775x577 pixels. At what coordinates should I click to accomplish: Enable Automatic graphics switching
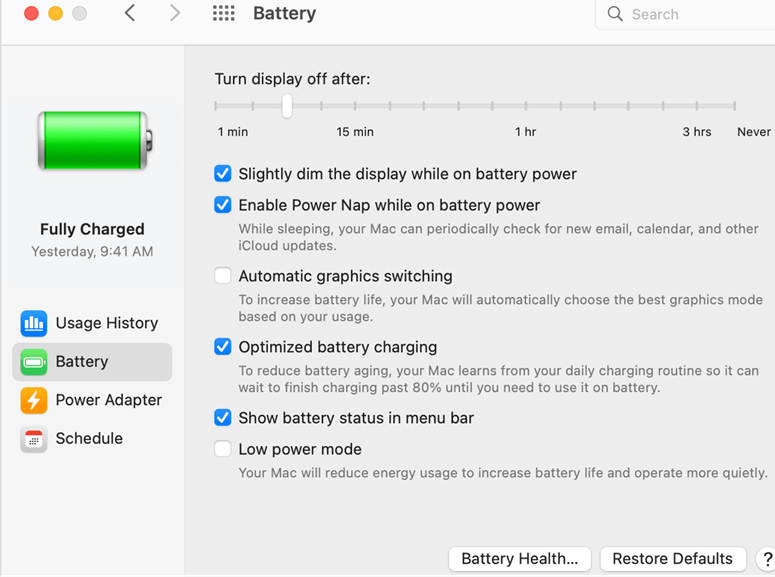pyautogui.click(x=222, y=275)
